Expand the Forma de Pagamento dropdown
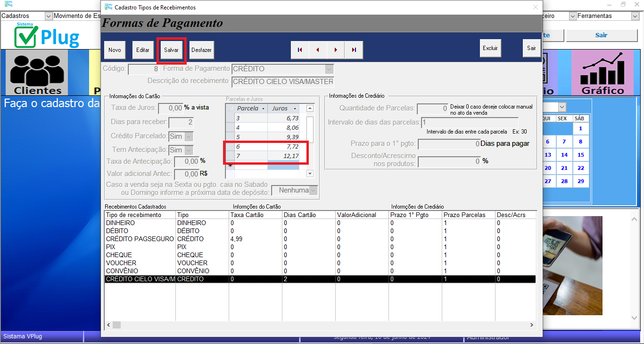 click(329, 69)
